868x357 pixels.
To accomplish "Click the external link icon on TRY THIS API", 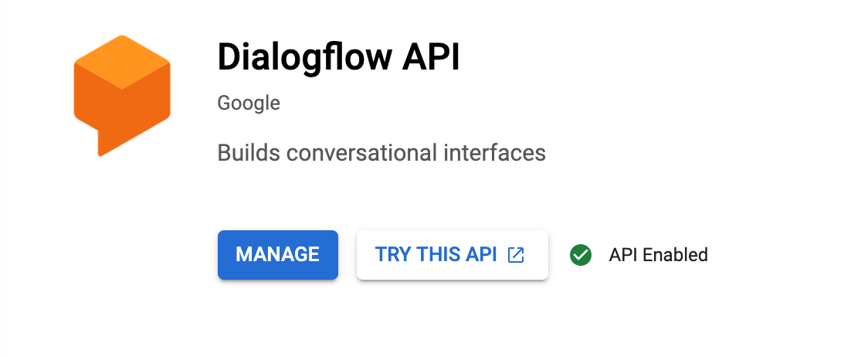I will pyautogui.click(x=516, y=255).
